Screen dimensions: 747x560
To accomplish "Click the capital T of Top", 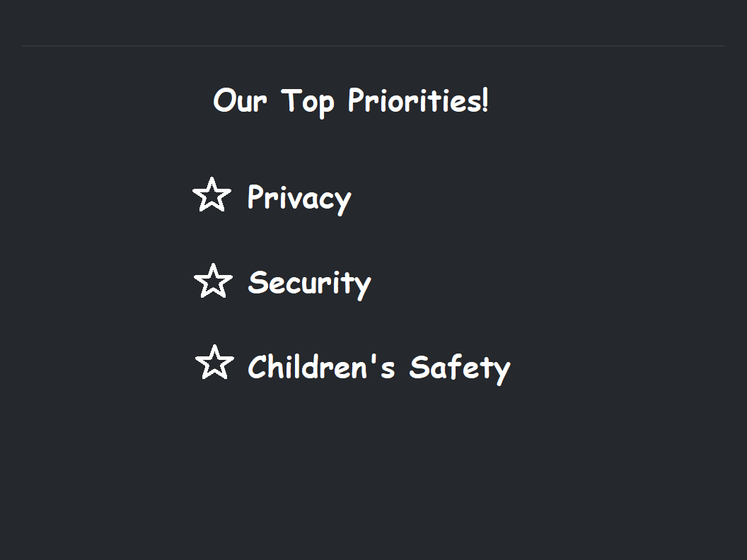I will [x=291, y=100].
